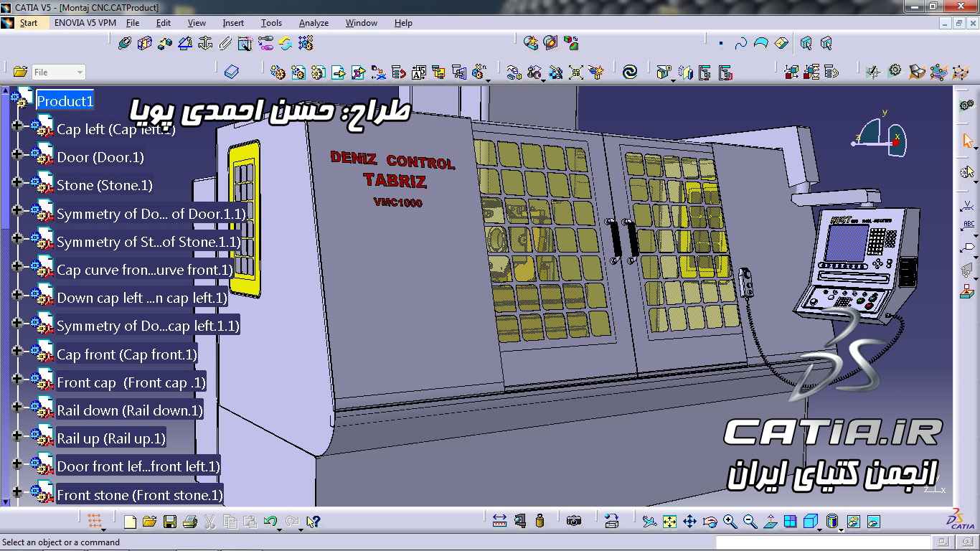This screenshot has height=551, width=980.
Task: Select the Point creation tool
Action: click(721, 44)
